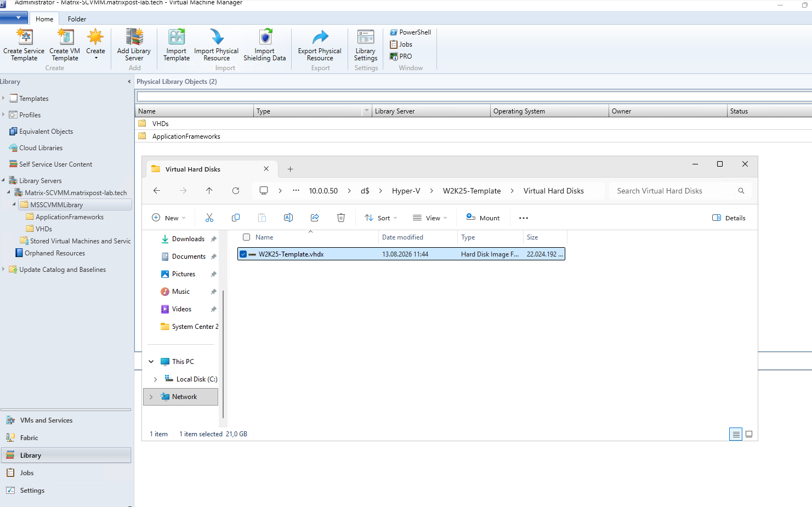This screenshot has width=812, height=507.
Task: Close the Virtual Hard Disks Explorer tab
Action: tap(266, 169)
